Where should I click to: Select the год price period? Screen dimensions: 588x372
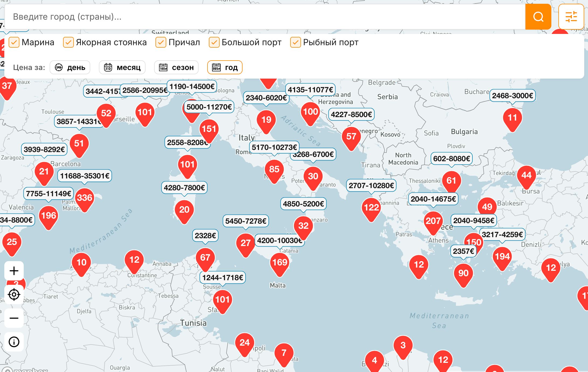pyautogui.click(x=225, y=67)
